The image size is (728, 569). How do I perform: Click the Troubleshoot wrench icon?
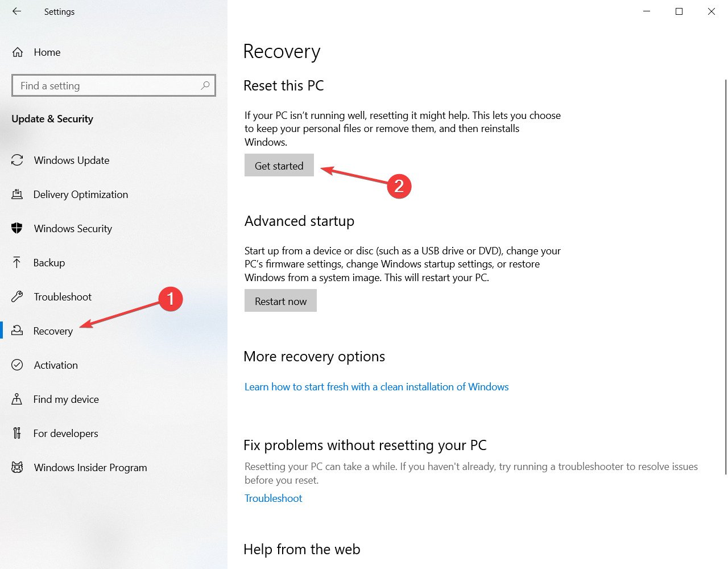(x=17, y=297)
